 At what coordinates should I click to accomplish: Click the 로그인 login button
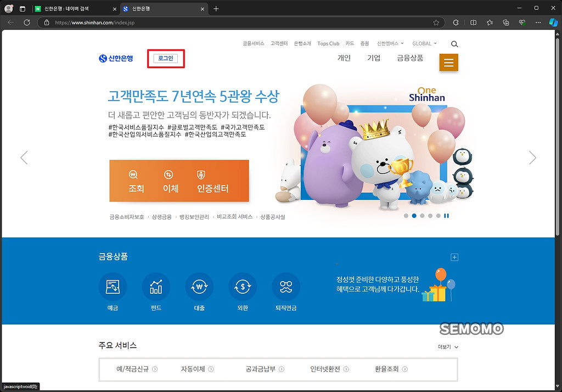pyautogui.click(x=166, y=58)
